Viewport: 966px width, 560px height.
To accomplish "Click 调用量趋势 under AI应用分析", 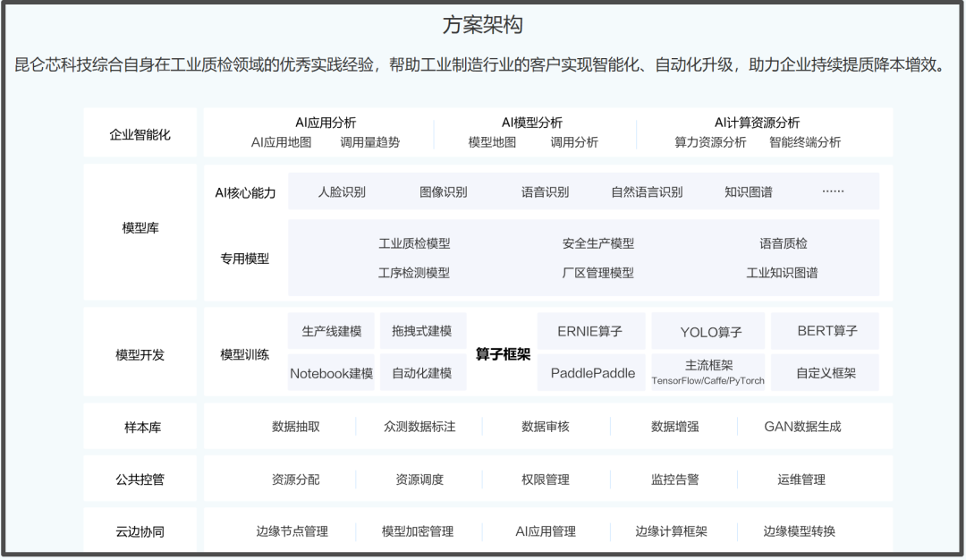I will click(370, 142).
